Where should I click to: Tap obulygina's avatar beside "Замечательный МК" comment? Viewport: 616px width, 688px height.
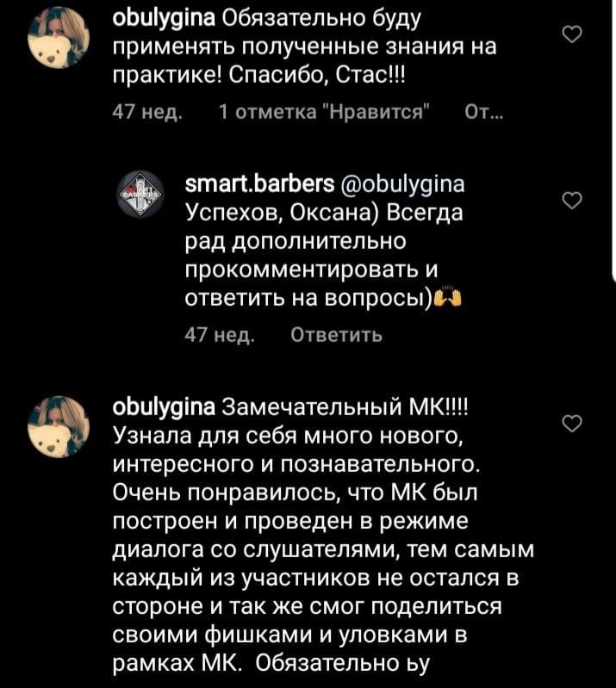click(x=57, y=425)
